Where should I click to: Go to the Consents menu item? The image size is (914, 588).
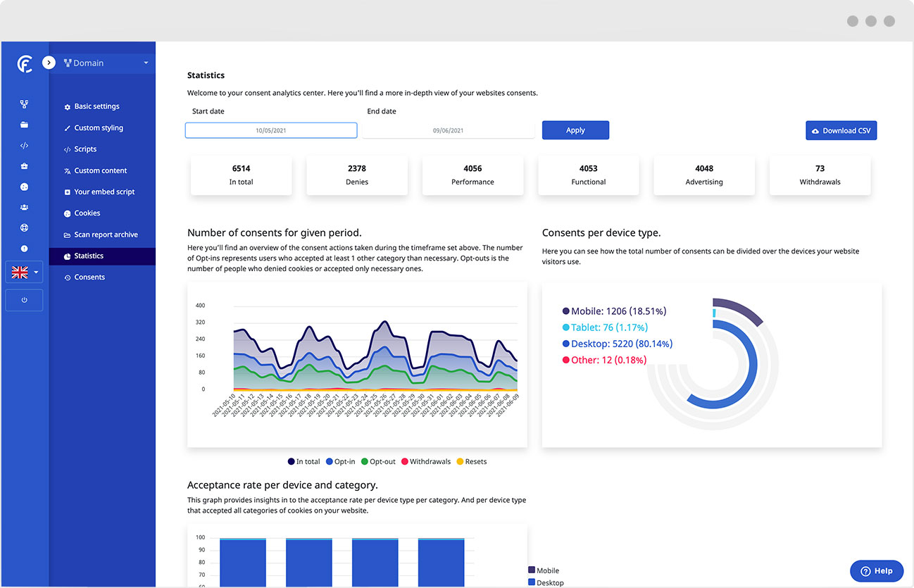coord(89,277)
